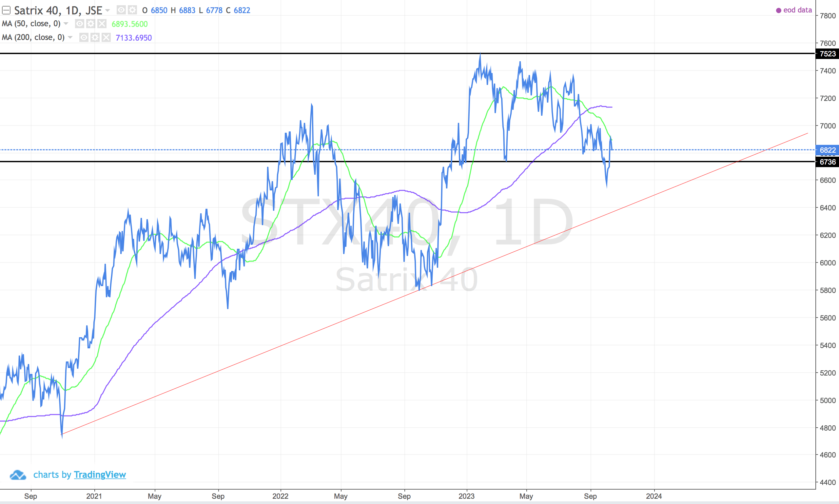839x504 pixels.
Task: Click the MA (200, close, 0) label
Action: click(33, 37)
